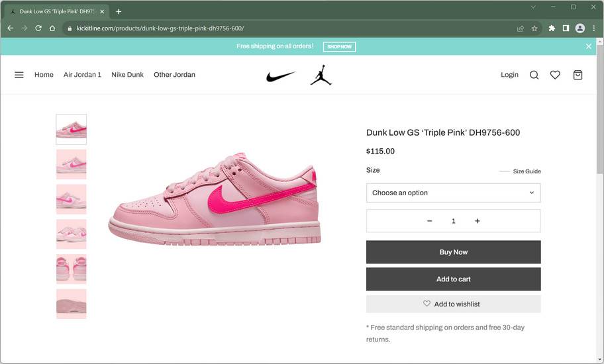
Task: Open the Chrome three-dot menu
Action: pos(593,28)
